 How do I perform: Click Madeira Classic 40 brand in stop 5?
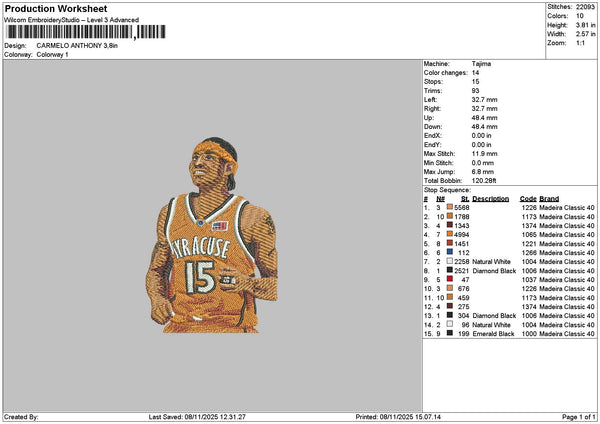[567, 244]
